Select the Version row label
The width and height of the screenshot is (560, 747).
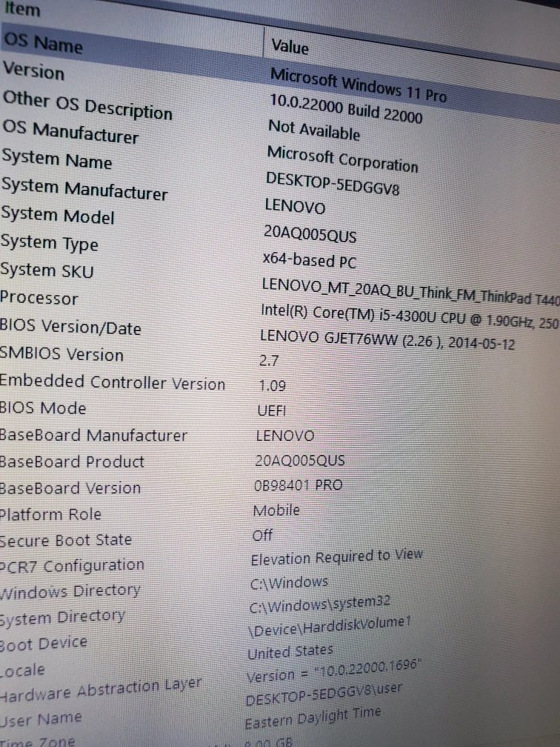(x=33, y=71)
